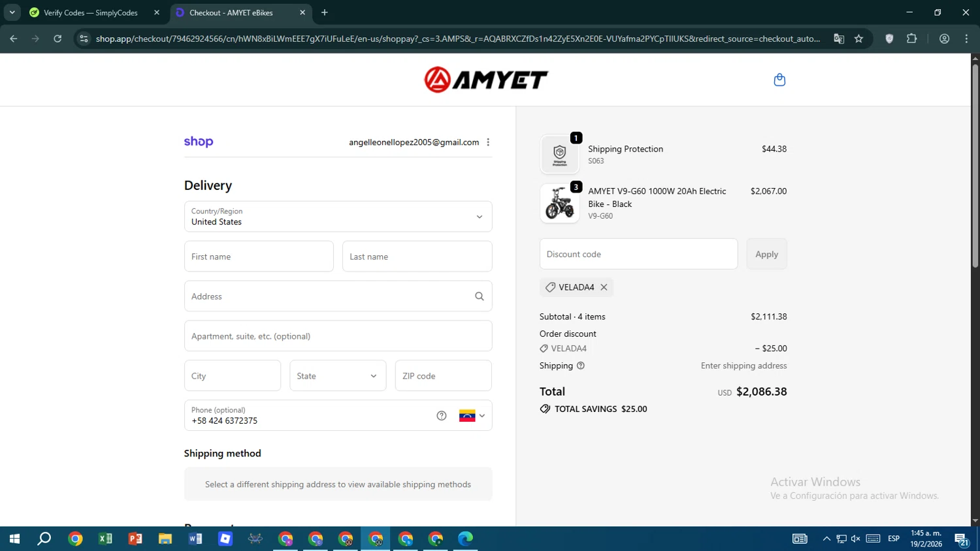Open the translate page icon
The height and width of the screenshot is (551, 980).
point(839,39)
